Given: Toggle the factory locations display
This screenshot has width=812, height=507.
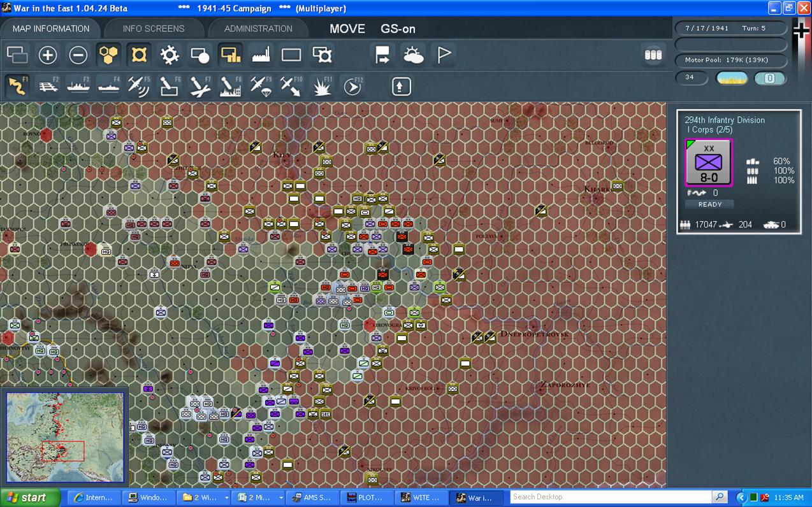Looking at the screenshot, I should (261, 55).
